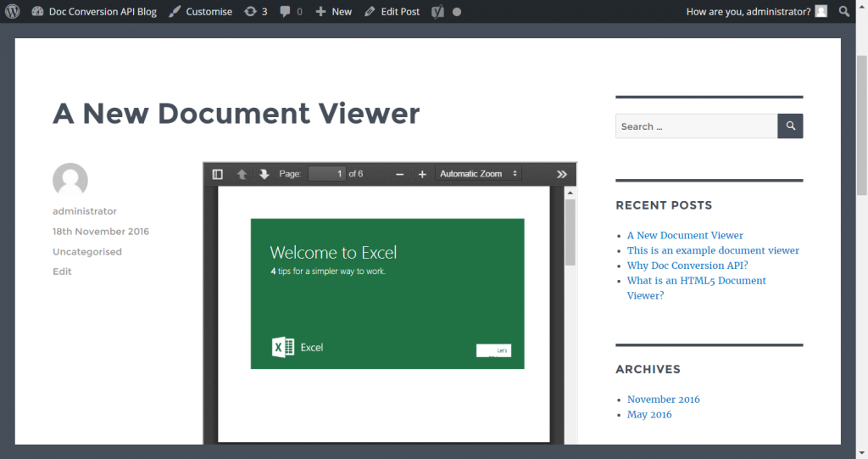Zoom in with the plus button

(x=422, y=174)
